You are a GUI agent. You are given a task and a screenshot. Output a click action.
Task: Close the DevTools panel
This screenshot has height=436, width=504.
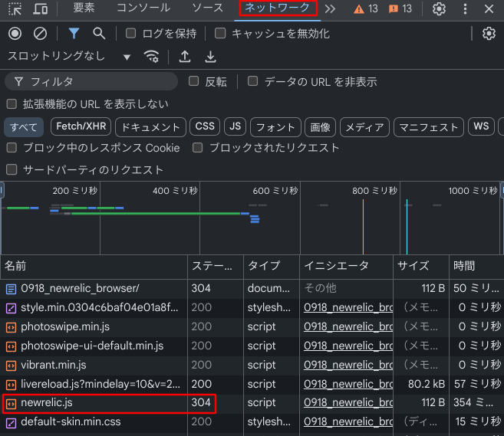tap(489, 8)
